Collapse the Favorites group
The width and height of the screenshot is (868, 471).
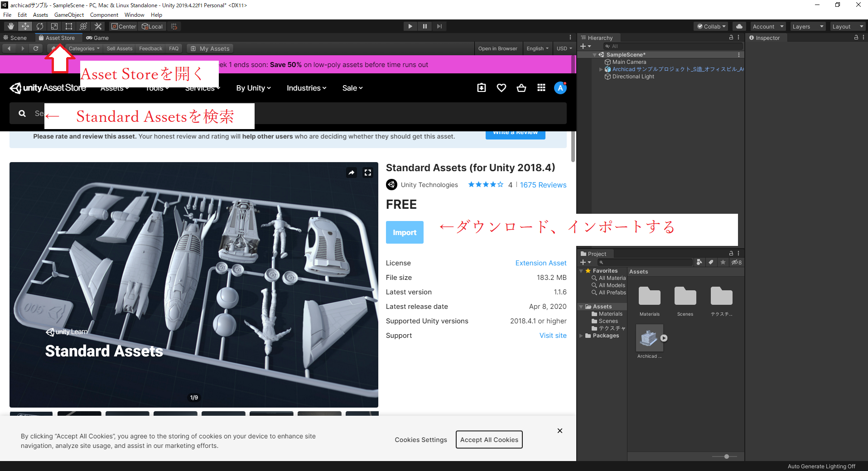[x=581, y=271]
